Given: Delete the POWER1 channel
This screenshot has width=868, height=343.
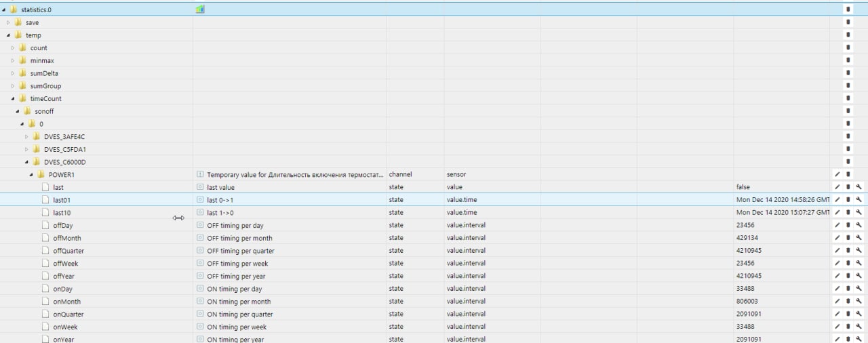Looking at the screenshot, I should pos(848,174).
